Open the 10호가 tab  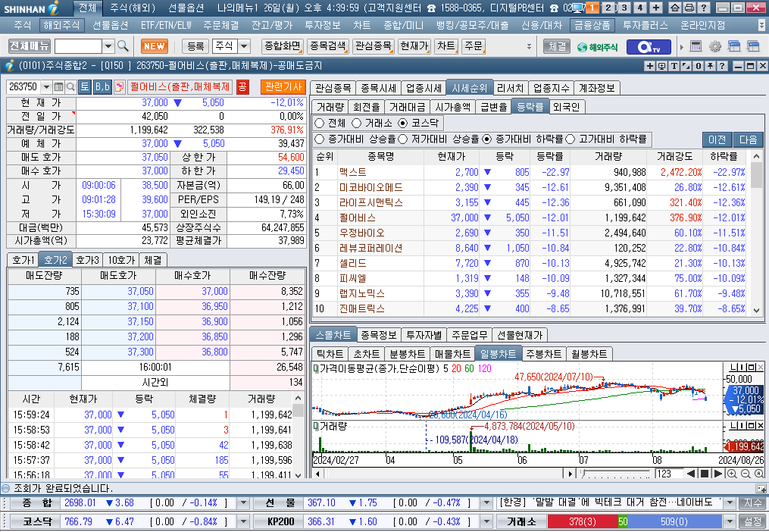121,260
